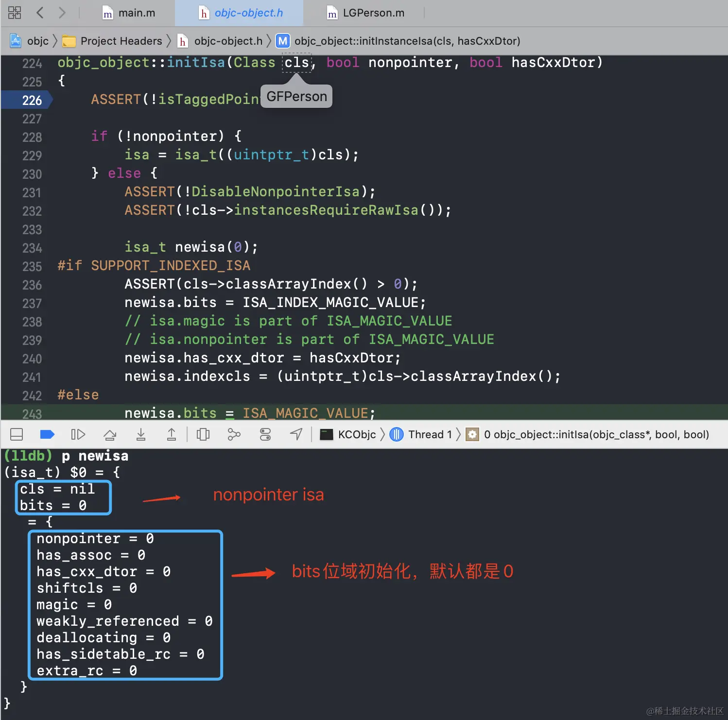Click 'hasCxxDtor' parameter on line 224
Image resolution: width=728 pixels, height=720 pixels.
554,62
